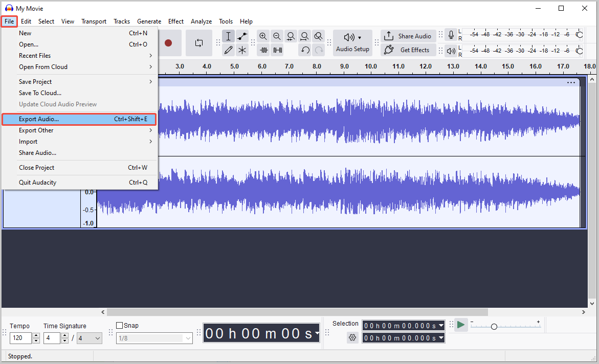Viewport: 599px width, 364px height.
Task: Click the vertical scrollbar down arrow
Action: [592, 304]
